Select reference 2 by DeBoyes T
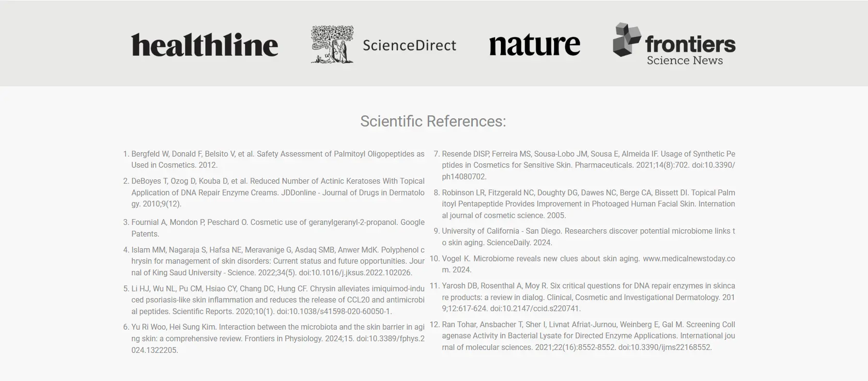The width and height of the screenshot is (868, 381). click(x=278, y=192)
